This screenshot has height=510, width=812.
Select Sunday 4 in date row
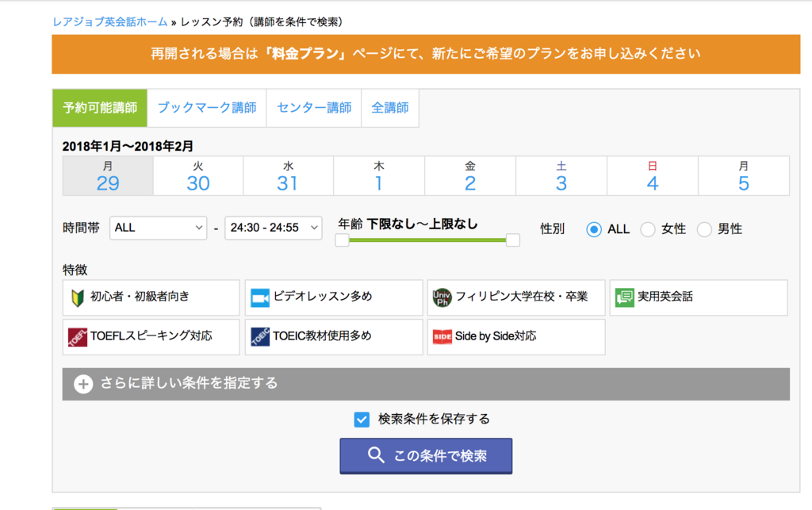click(653, 176)
